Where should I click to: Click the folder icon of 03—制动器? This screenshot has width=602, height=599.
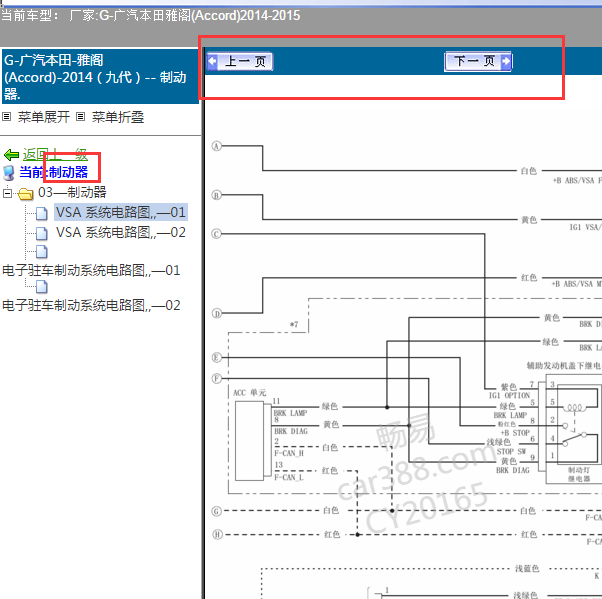point(26,193)
